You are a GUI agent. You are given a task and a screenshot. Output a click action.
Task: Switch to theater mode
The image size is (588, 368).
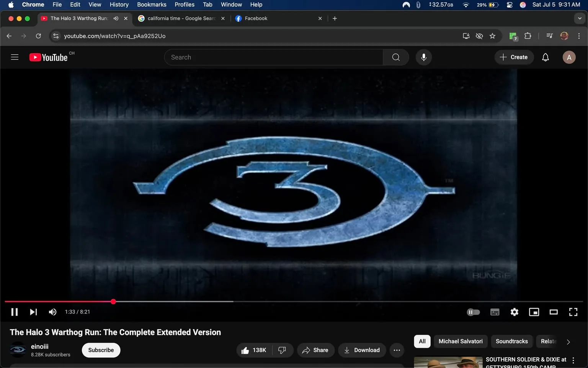point(553,312)
